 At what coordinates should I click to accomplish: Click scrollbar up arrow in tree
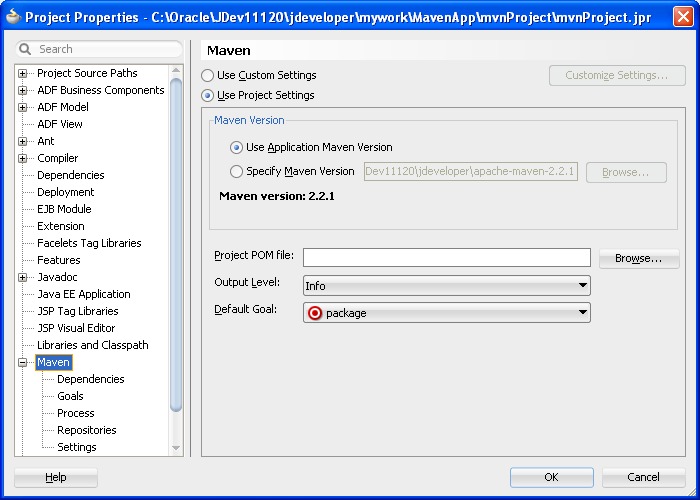[x=176, y=71]
